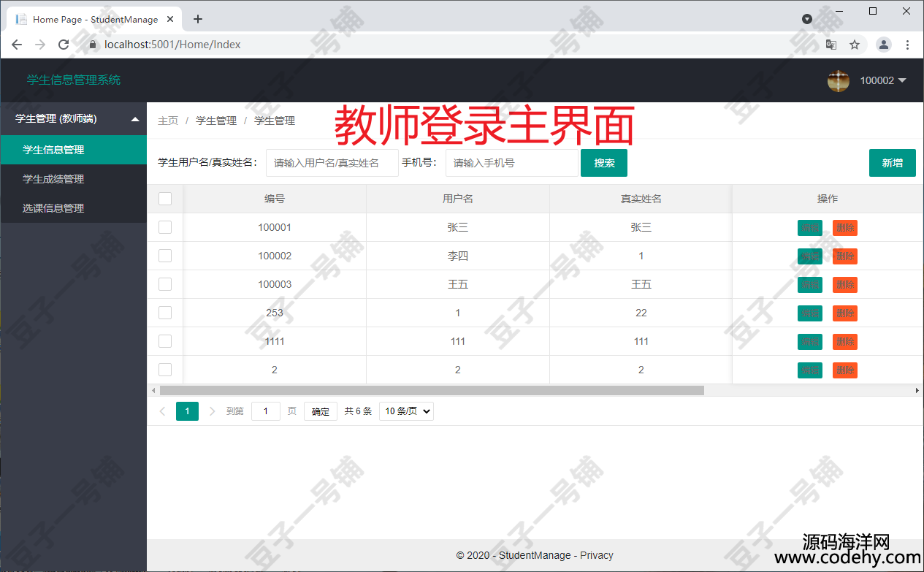The height and width of the screenshot is (572, 924).
Task: Toggle the select-all checkbox in table header
Action: point(165,199)
